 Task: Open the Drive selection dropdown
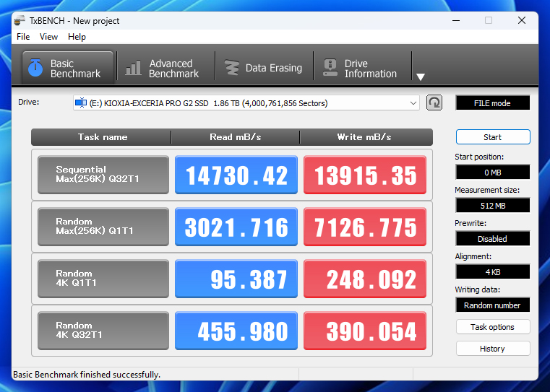click(x=246, y=103)
